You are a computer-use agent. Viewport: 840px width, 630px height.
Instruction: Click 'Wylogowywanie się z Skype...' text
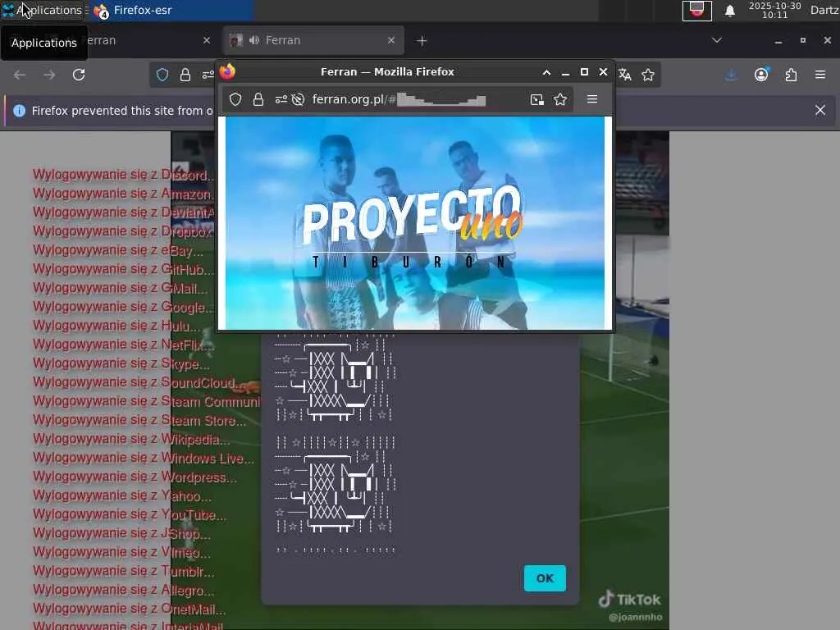(121, 363)
